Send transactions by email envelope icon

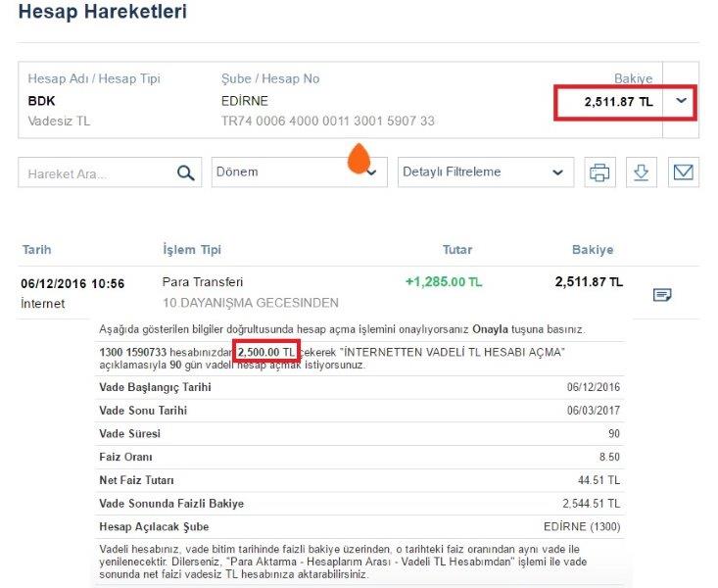pos(683,172)
